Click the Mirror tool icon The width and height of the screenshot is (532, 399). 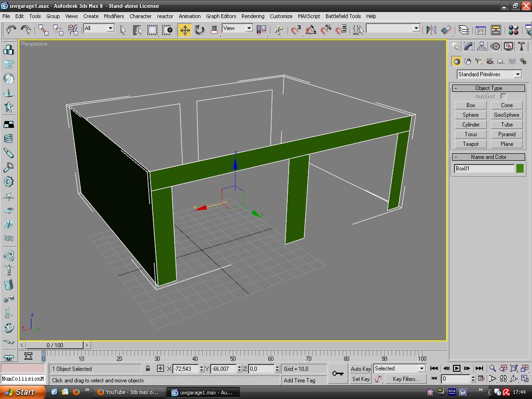pos(431,30)
